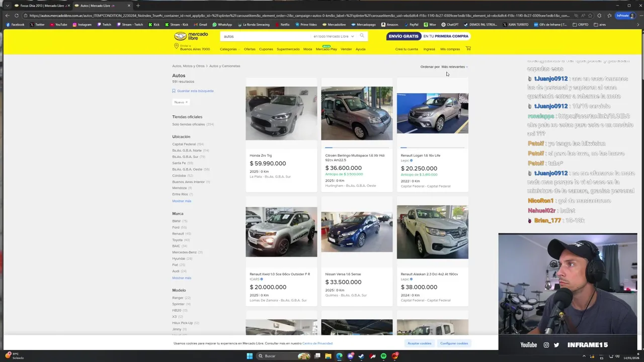This screenshot has height=362, width=644.
Task: Click the browser address bar URL
Action: [299, 16]
